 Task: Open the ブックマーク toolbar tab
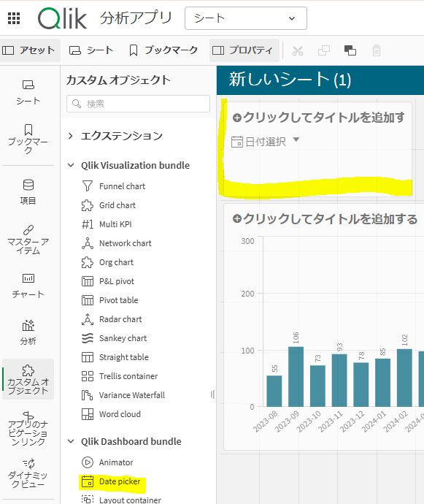[x=163, y=50]
